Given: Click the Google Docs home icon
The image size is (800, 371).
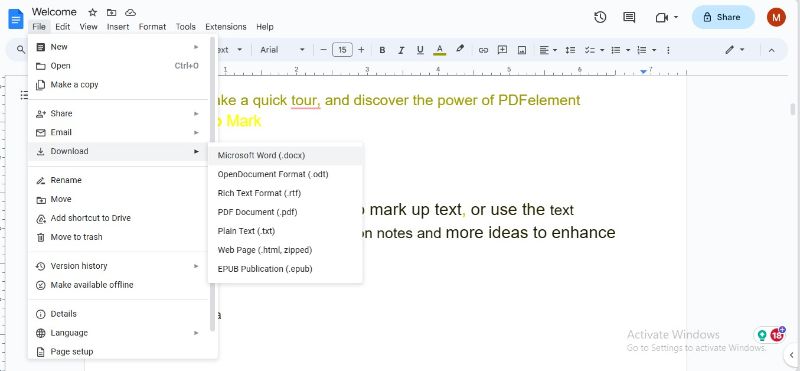Looking at the screenshot, I should (15, 19).
